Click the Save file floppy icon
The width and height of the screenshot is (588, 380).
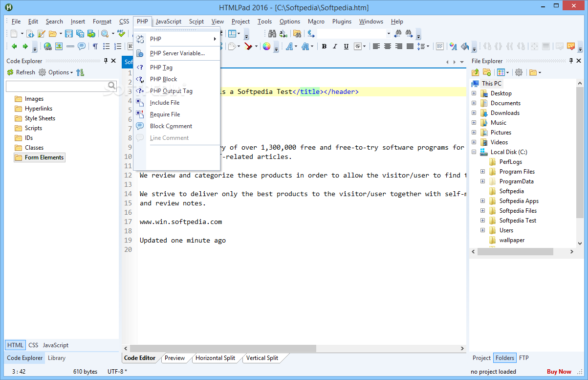pyautogui.click(x=69, y=34)
